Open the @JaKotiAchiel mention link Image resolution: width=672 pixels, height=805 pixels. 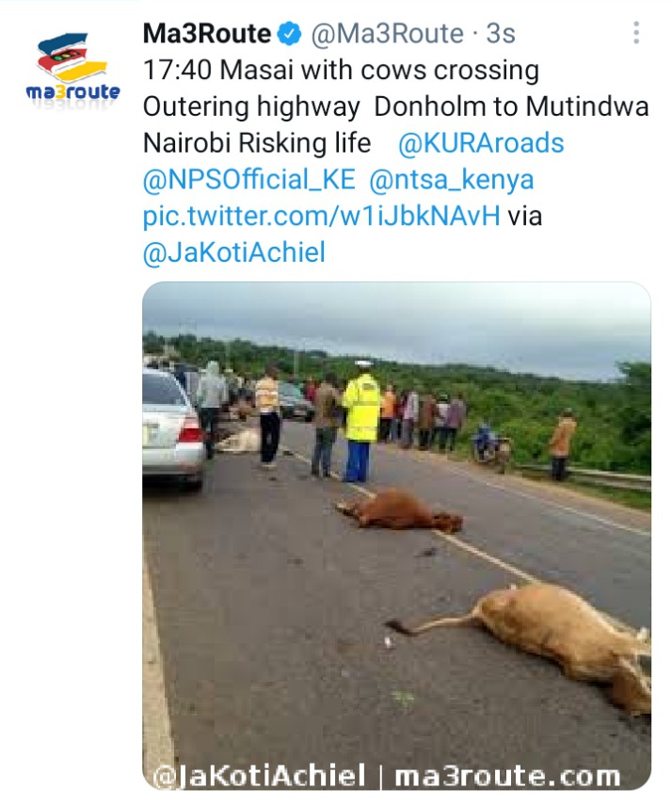[x=234, y=252]
